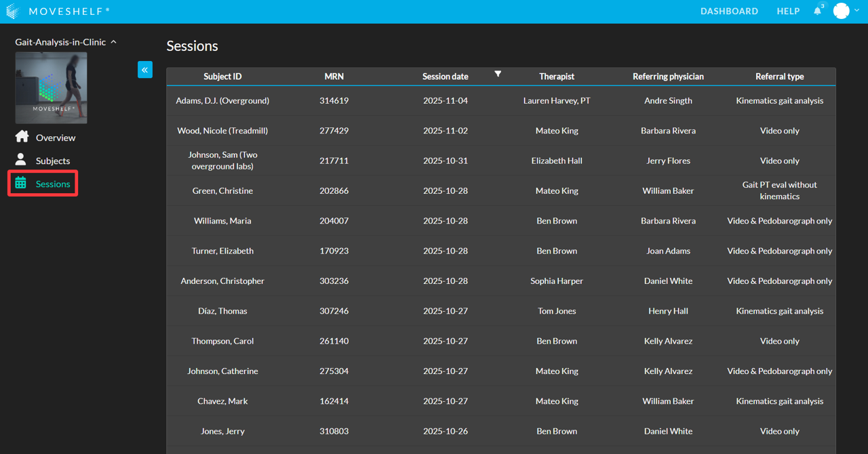The width and height of the screenshot is (868, 454).
Task: Open the Help menu item
Action: pos(788,11)
